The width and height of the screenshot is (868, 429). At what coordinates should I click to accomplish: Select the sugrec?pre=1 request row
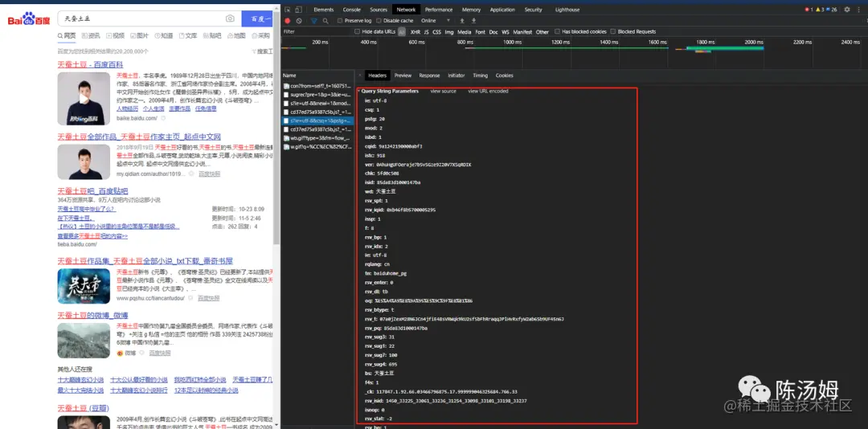coord(317,95)
